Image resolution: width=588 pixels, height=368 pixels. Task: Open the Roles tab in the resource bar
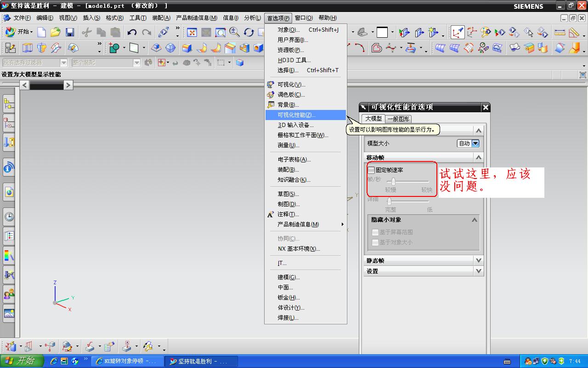[x=9, y=293]
